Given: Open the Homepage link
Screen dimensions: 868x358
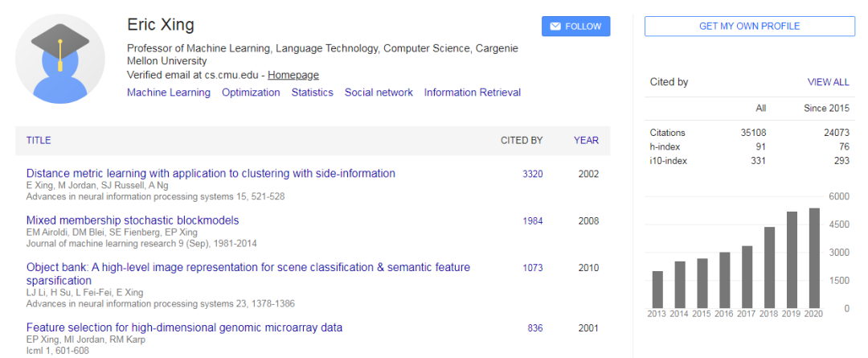Looking at the screenshot, I should [x=293, y=75].
